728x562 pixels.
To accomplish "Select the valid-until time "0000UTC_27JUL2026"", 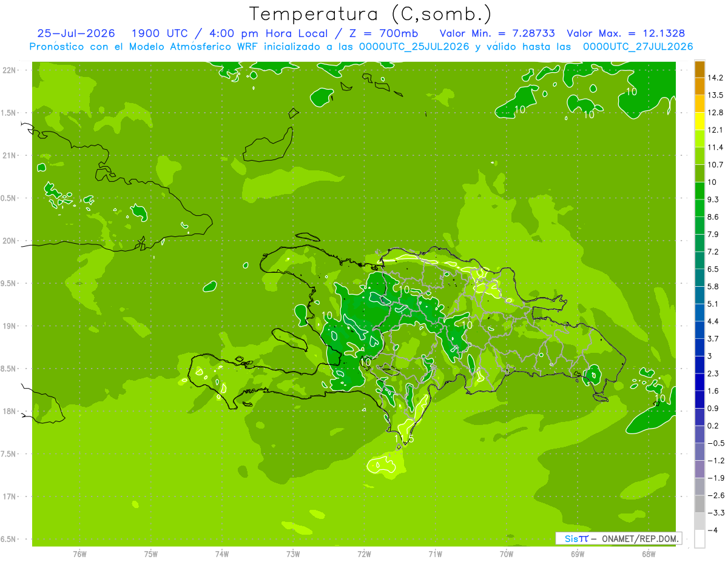I will (x=638, y=47).
